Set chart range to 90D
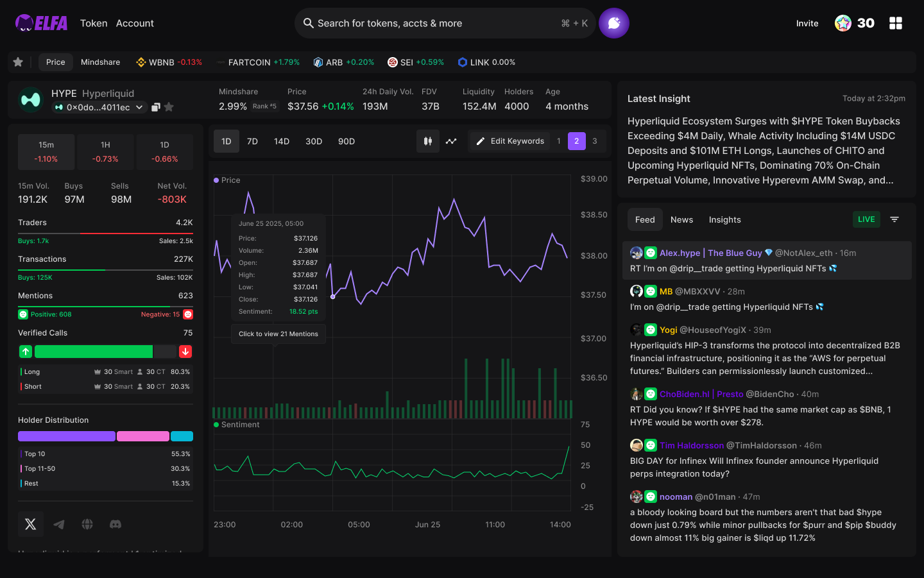The image size is (924, 578). (x=346, y=141)
